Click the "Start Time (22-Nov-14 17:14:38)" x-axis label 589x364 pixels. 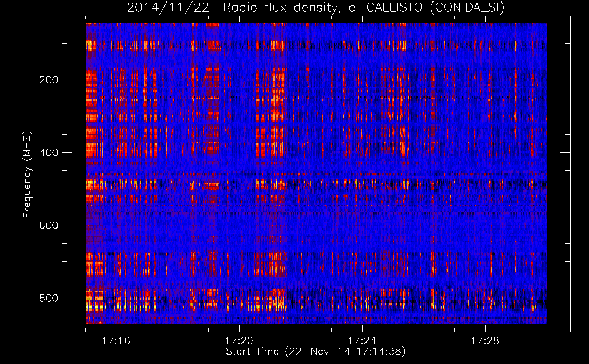(316, 352)
